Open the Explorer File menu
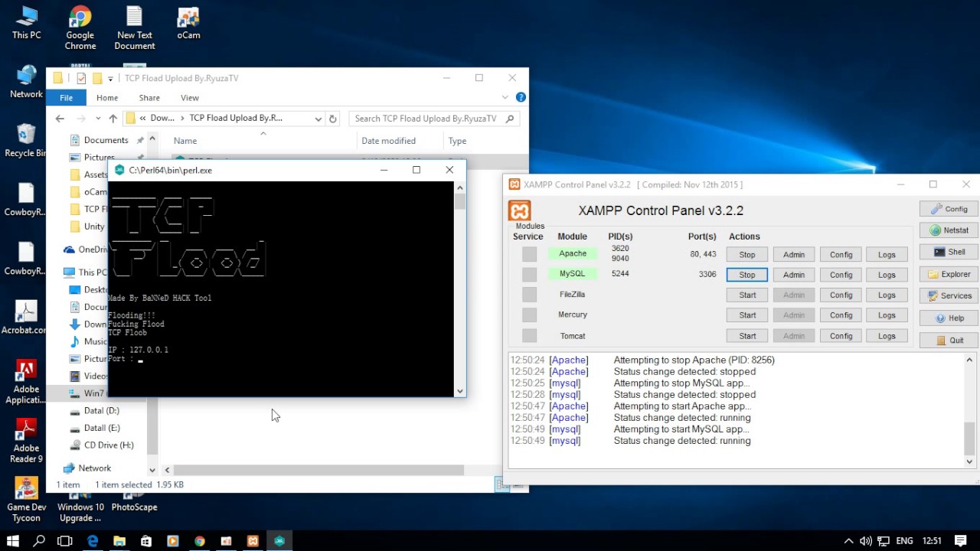The image size is (980, 551). (67, 98)
